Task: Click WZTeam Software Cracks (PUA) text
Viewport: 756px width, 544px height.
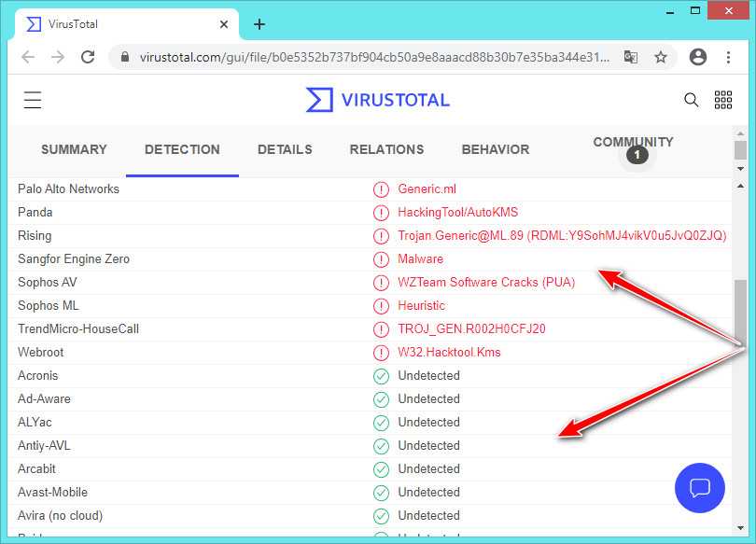Action: (x=486, y=282)
